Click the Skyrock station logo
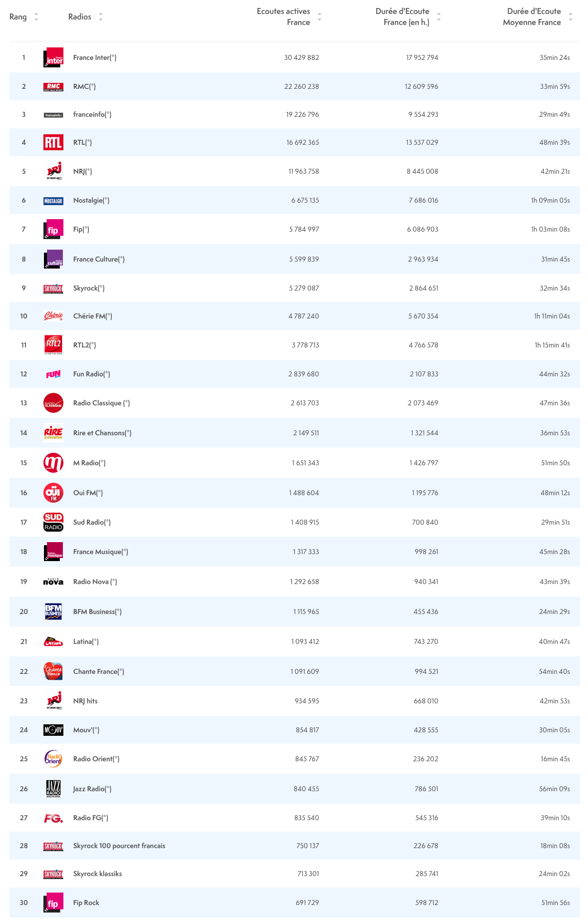 tap(53, 289)
